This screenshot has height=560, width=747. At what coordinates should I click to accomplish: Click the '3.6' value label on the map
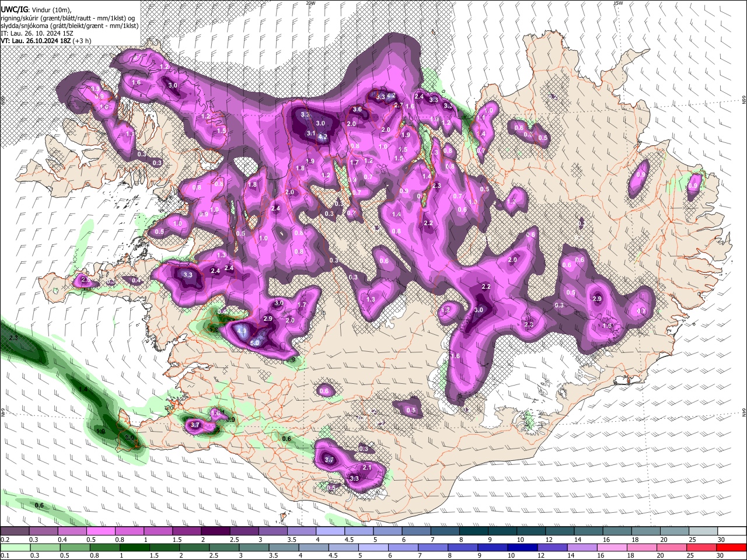pyautogui.click(x=357, y=109)
